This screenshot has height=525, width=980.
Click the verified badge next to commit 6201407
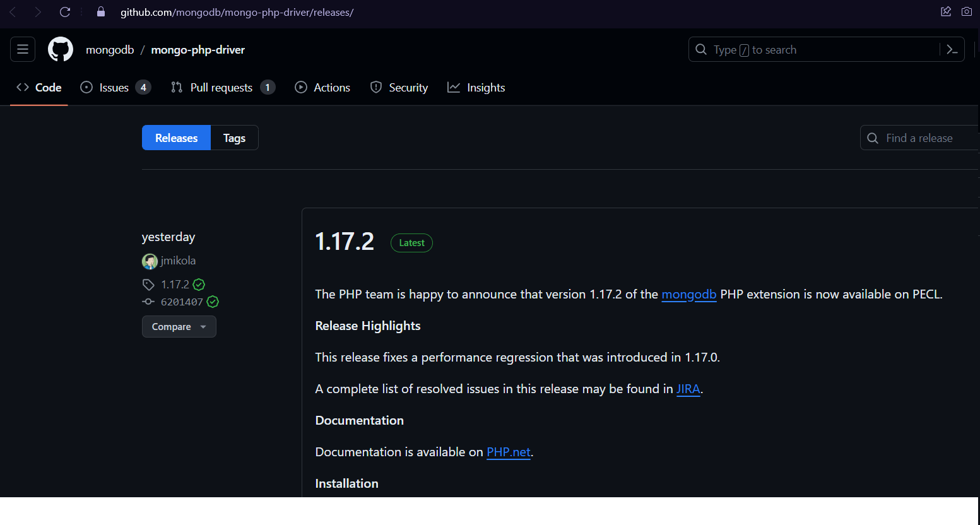click(213, 302)
